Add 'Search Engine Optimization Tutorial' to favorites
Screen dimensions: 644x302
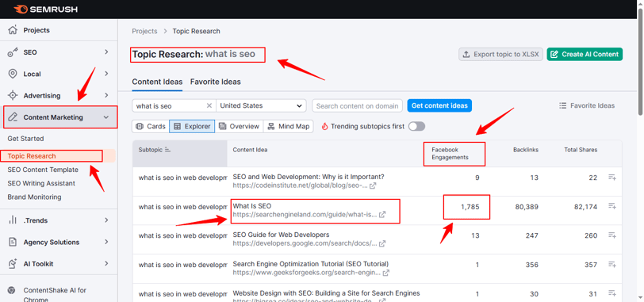(612, 264)
